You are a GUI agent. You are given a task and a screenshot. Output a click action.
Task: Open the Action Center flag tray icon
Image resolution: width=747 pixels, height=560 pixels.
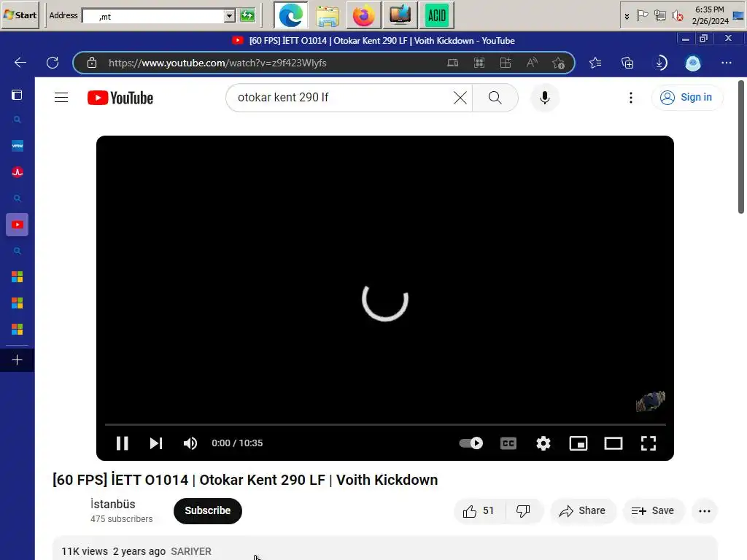642,16
